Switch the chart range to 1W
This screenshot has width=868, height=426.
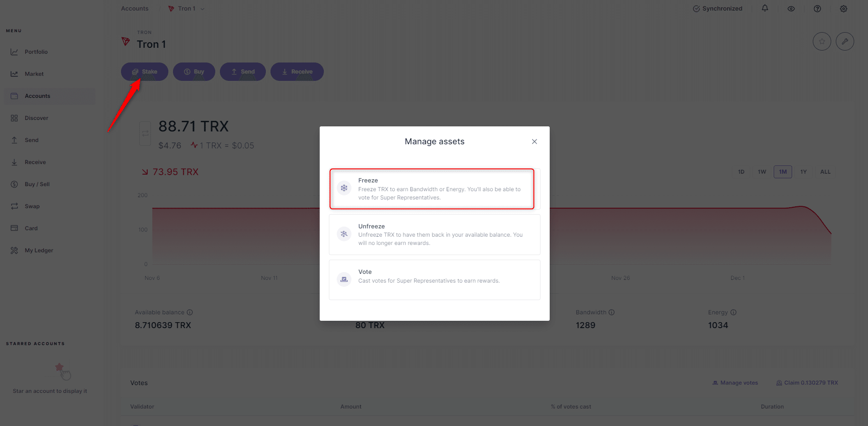762,172
